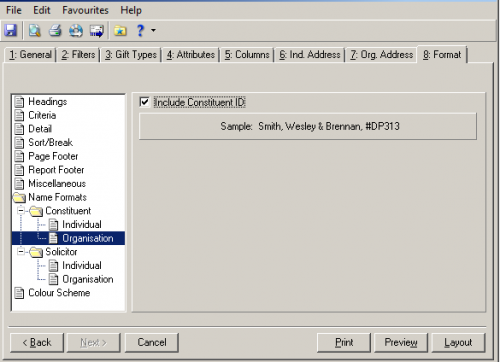Open the dropdown arrow beside help icon
Image resolution: width=500 pixels, height=362 pixels.
[x=153, y=30]
